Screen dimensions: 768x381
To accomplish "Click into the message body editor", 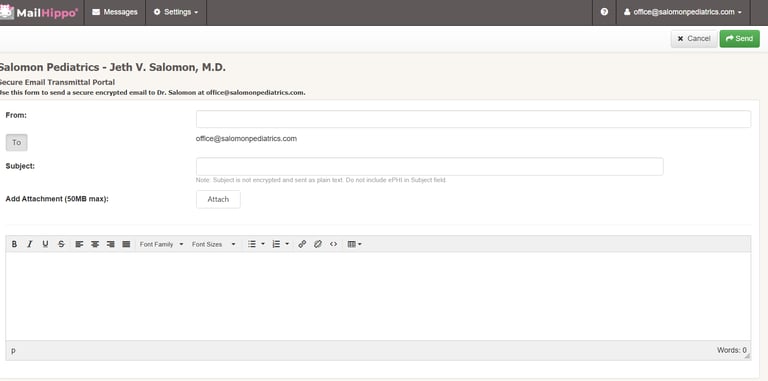I will tap(378, 296).
